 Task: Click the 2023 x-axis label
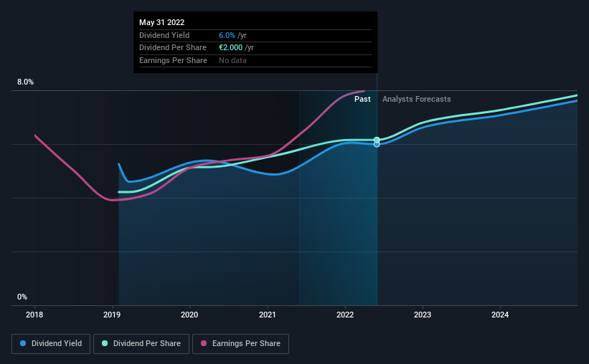click(x=423, y=315)
